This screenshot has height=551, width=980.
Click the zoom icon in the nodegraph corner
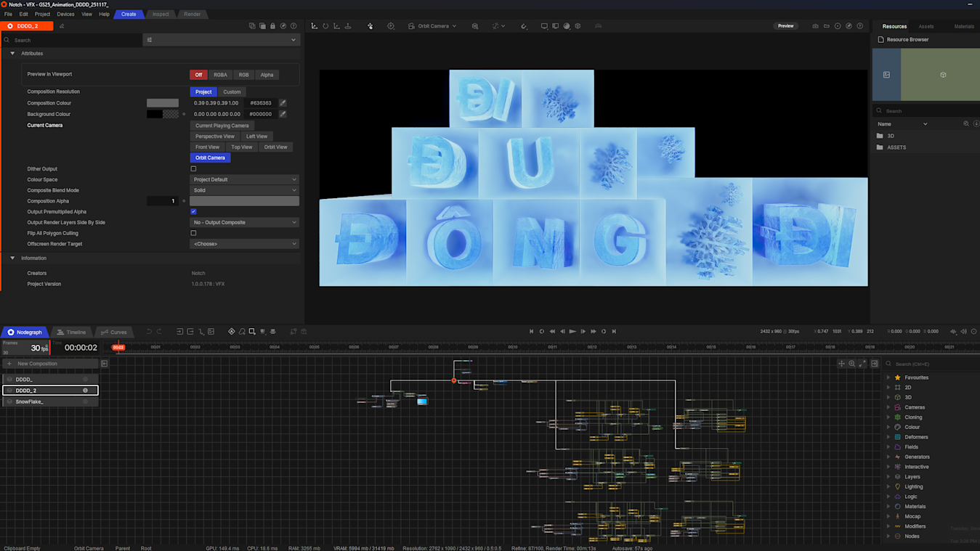coord(852,364)
